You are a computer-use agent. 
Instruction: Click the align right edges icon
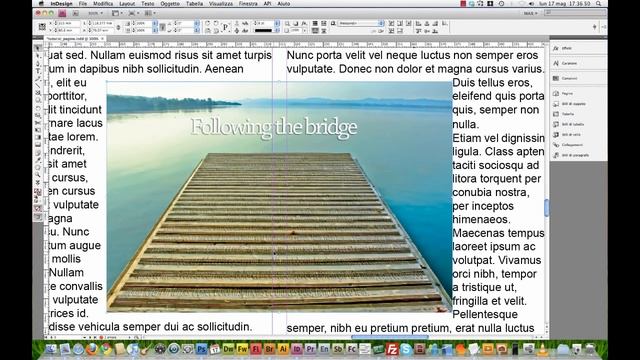coord(436,24)
